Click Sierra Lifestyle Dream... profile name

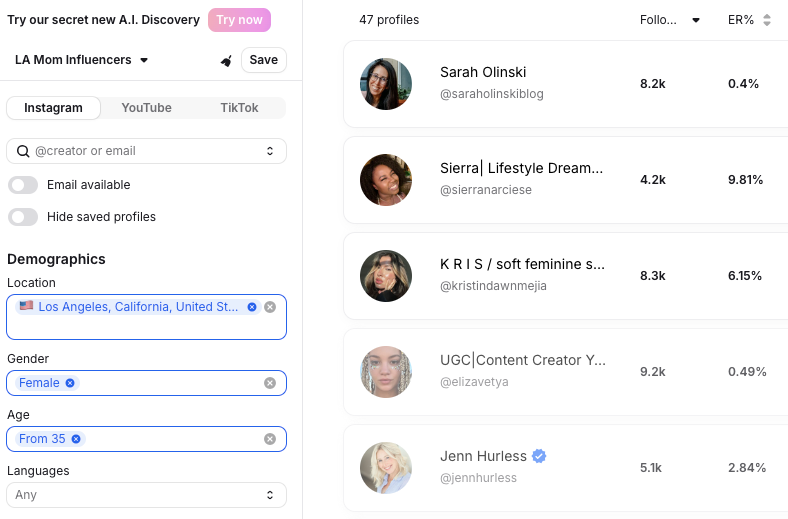pyautogui.click(x=521, y=168)
